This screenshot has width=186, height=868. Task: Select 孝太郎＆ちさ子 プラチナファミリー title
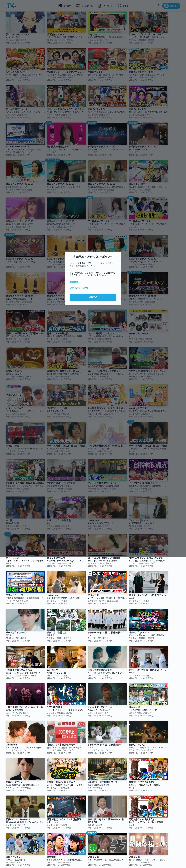click(66, 72)
